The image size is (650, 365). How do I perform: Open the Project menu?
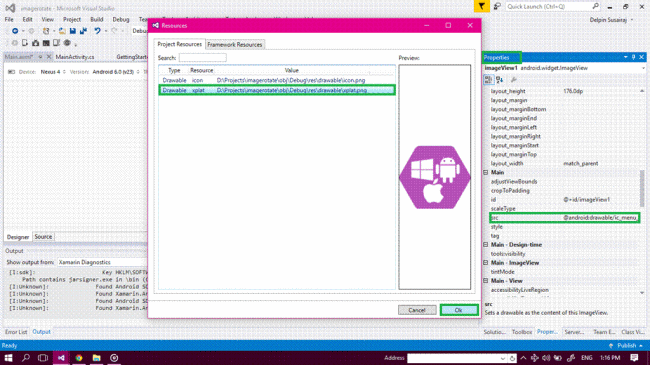(72, 19)
